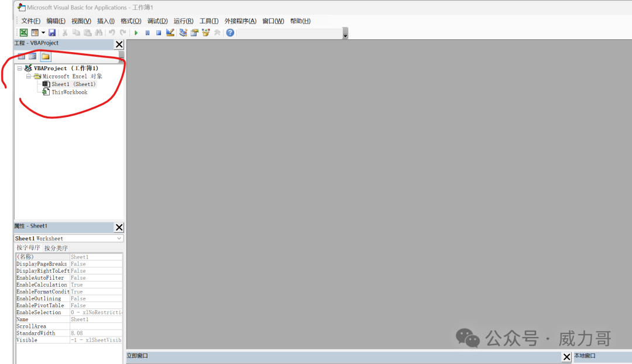This screenshot has height=364, width=632.
Task: Open Object Browser from toolbar icon
Action: pyautogui.click(x=205, y=33)
